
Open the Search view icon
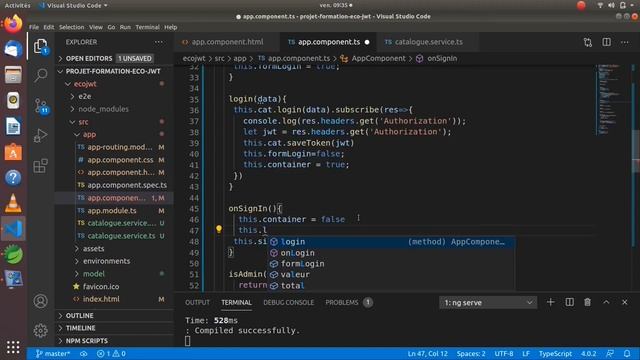tap(40, 75)
